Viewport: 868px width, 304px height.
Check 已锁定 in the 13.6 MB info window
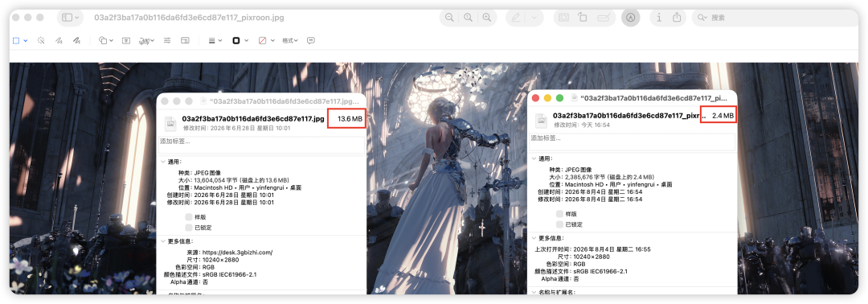pyautogui.click(x=189, y=228)
